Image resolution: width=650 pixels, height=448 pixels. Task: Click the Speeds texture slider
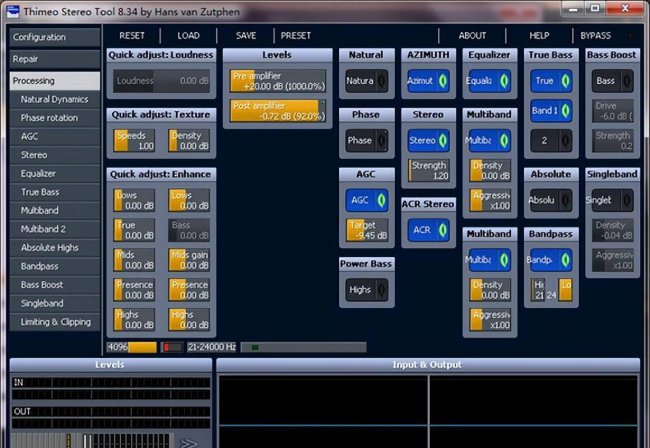[134, 140]
